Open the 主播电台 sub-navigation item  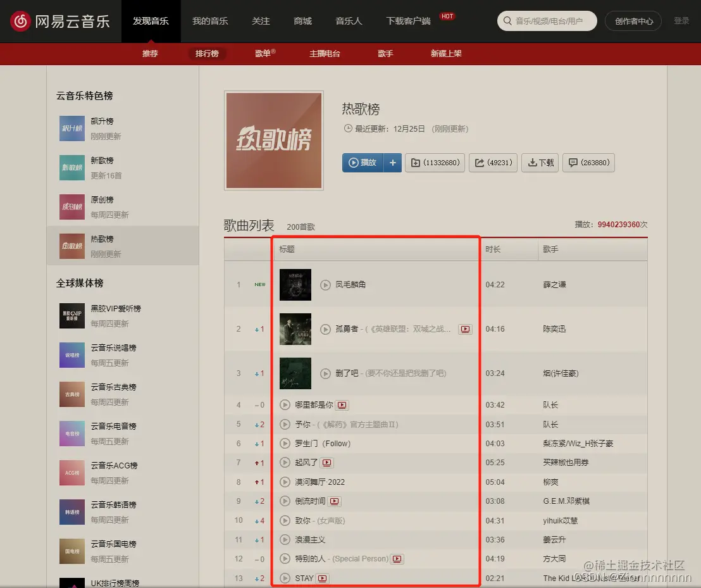point(325,54)
